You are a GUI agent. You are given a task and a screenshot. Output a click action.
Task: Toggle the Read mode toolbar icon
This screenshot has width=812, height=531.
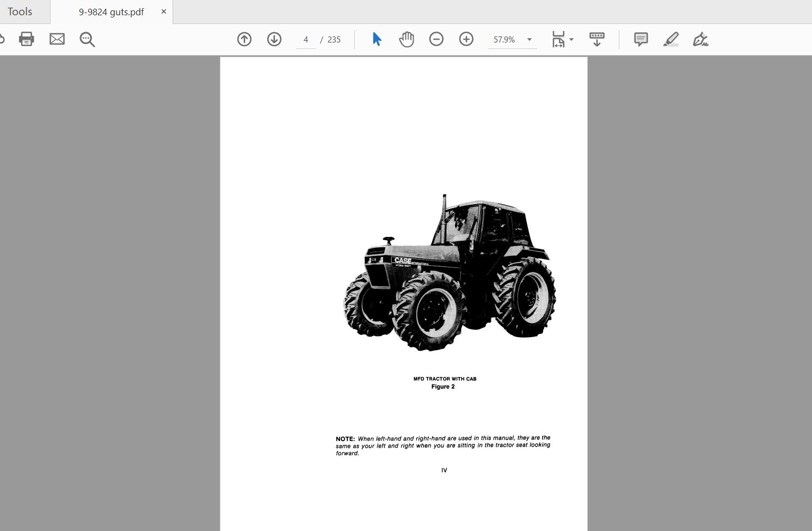[x=597, y=39]
